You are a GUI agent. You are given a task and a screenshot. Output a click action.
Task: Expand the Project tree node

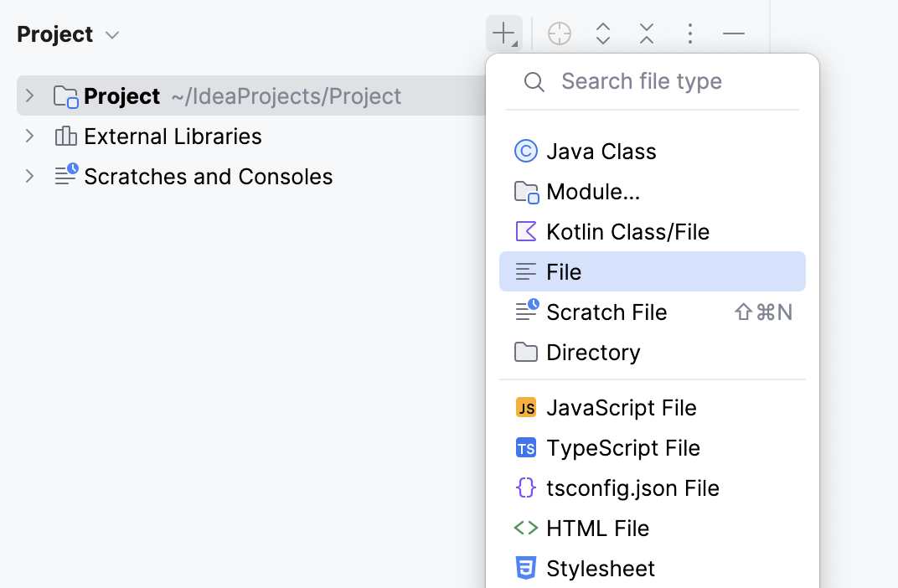(29, 95)
